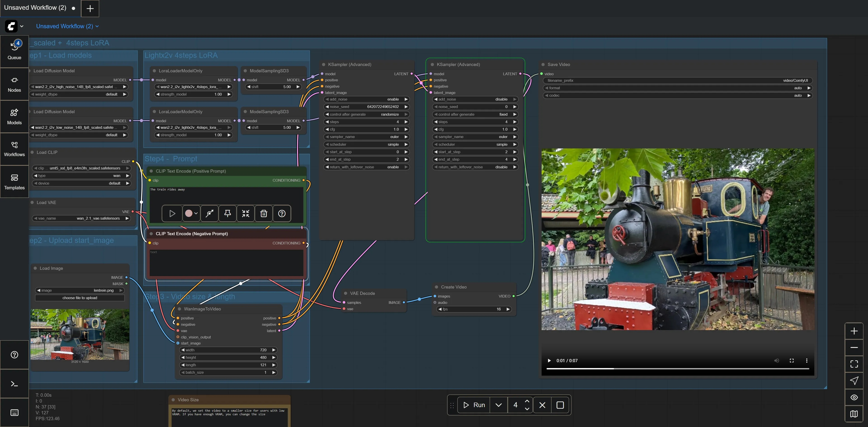Play the video preview
This screenshot has width=868, height=427.
549,361
